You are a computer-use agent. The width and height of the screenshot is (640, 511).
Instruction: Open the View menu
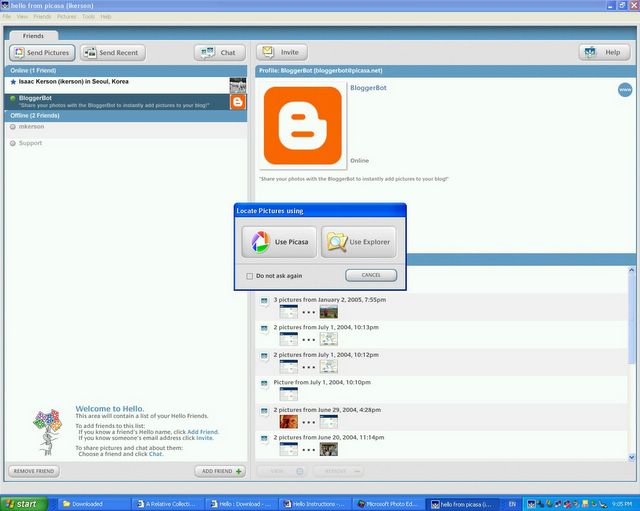tap(22, 17)
